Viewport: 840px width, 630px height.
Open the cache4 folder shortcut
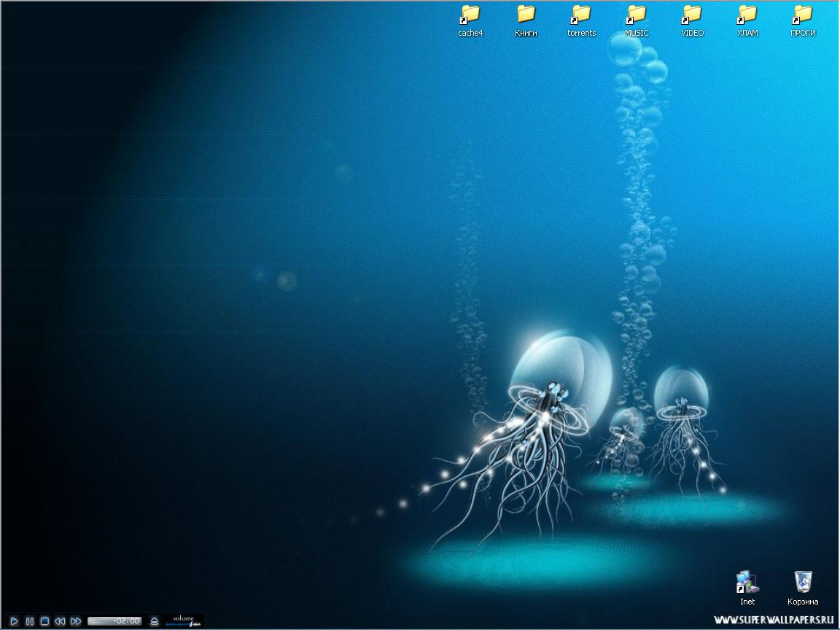pyautogui.click(x=470, y=15)
